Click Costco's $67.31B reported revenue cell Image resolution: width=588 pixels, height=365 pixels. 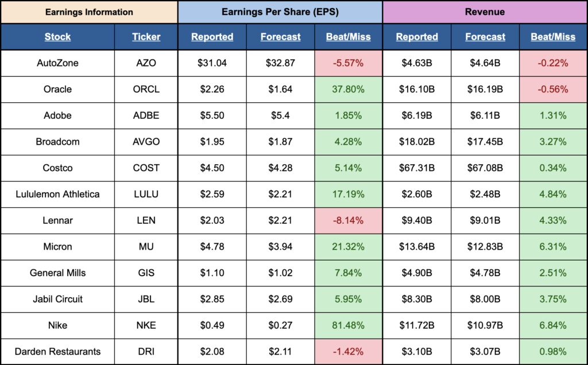pyautogui.click(x=417, y=168)
